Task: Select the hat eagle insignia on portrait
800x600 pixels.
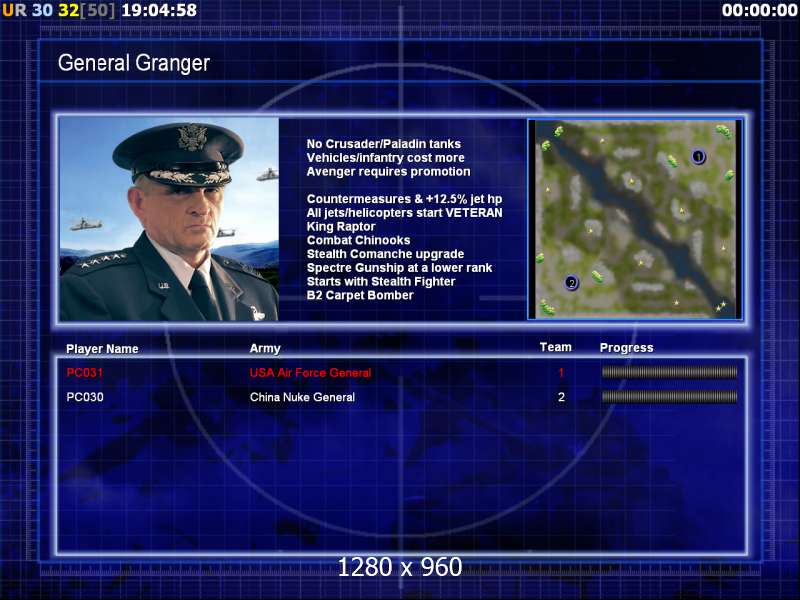Action: pyautogui.click(x=192, y=137)
